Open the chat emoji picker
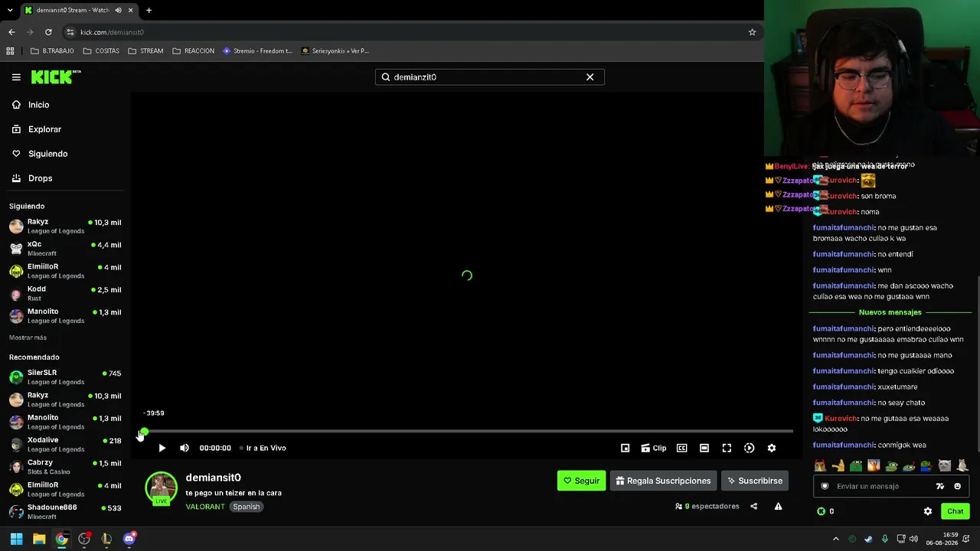 point(957,486)
